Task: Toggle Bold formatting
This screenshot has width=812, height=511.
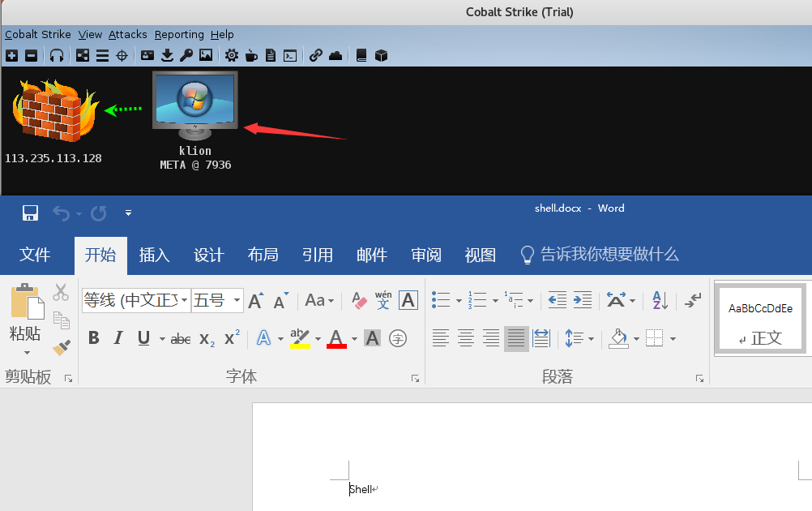Action: [94, 338]
